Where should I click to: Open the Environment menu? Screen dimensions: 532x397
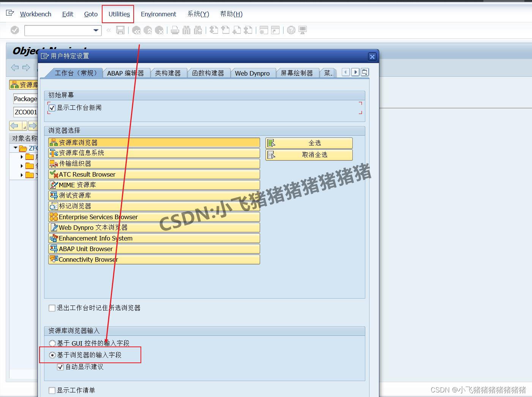coord(158,14)
